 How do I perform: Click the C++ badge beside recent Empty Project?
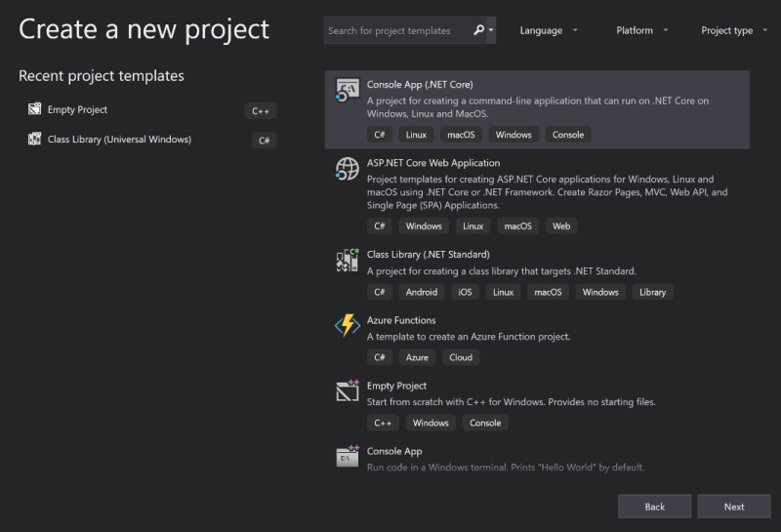pyautogui.click(x=261, y=110)
